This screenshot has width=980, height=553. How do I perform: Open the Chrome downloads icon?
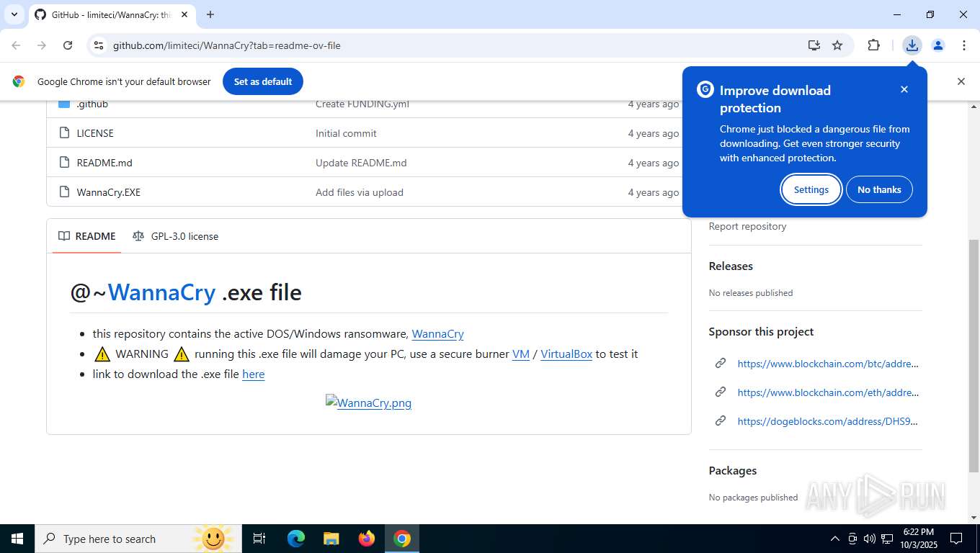pyautogui.click(x=912, y=45)
